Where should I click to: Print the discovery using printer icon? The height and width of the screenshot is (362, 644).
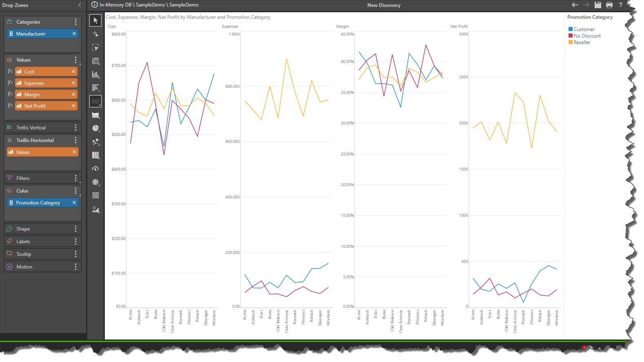click(x=609, y=5)
